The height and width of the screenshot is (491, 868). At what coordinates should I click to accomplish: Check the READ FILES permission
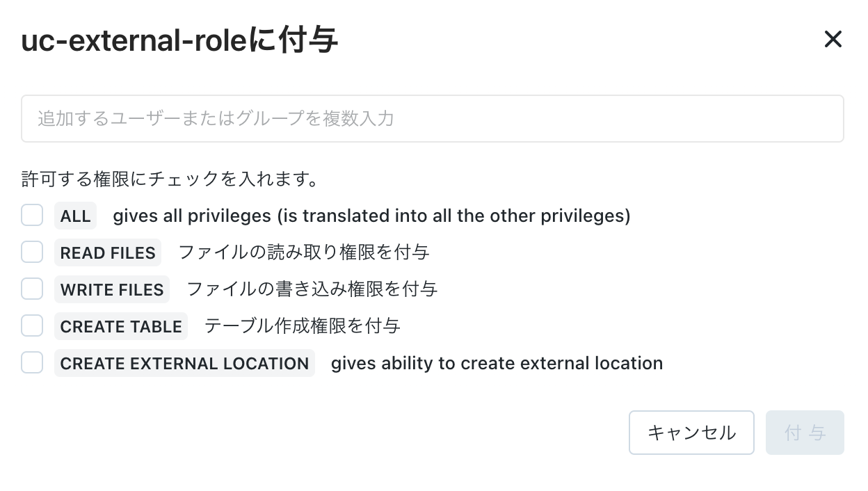(x=32, y=252)
